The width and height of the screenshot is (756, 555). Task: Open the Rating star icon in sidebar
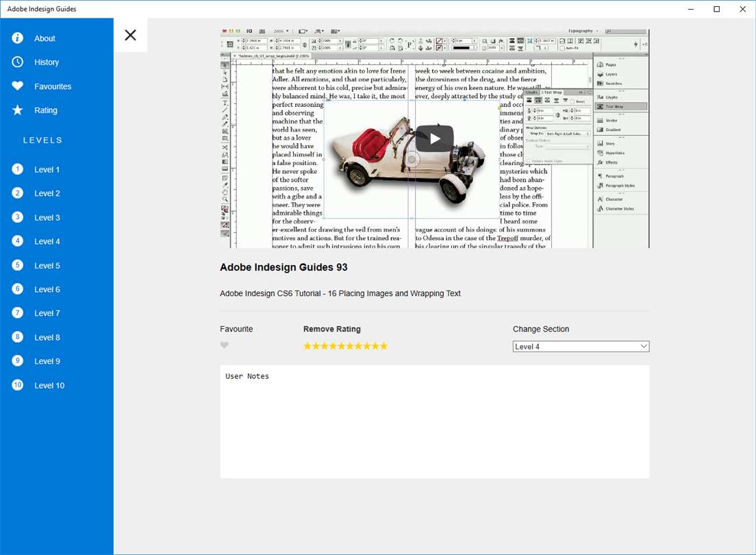[x=17, y=110]
